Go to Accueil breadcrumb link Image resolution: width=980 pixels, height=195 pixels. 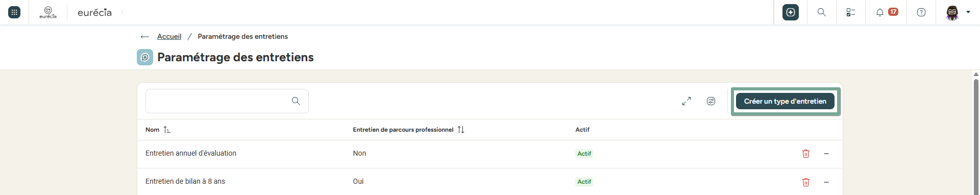click(x=169, y=36)
